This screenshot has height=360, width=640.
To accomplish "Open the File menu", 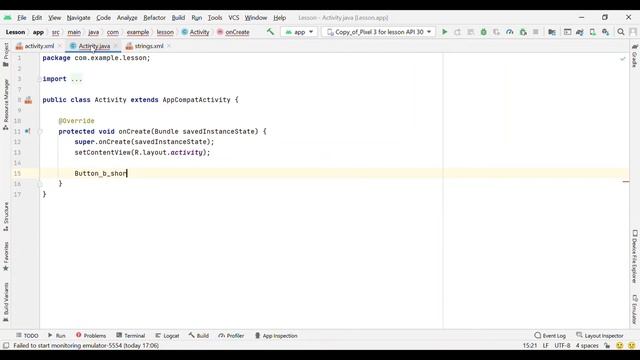I will coord(22,18).
